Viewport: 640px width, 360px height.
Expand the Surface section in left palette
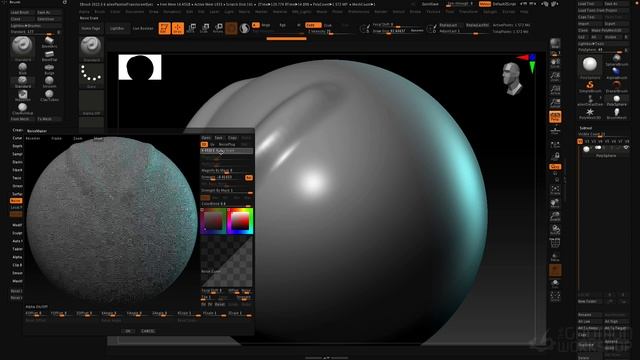17,194
